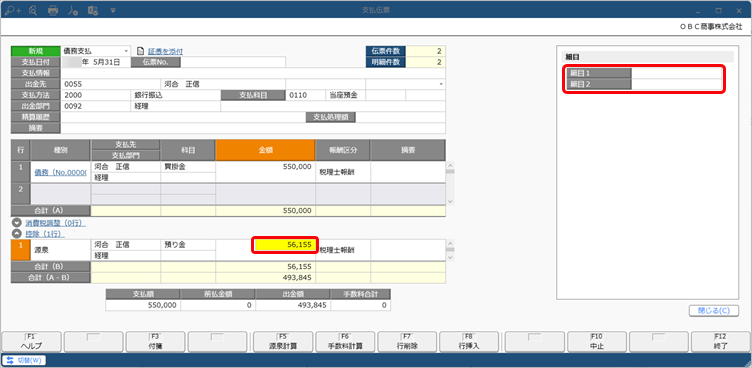Screen dimensions: 752x368
Task: Click the 伝票No. input field
Action: pyautogui.click(x=233, y=62)
